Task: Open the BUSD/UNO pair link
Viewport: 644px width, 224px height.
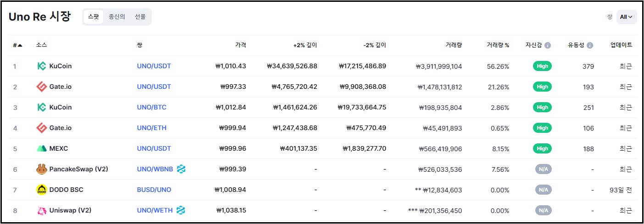Action: click(x=154, y=190)
